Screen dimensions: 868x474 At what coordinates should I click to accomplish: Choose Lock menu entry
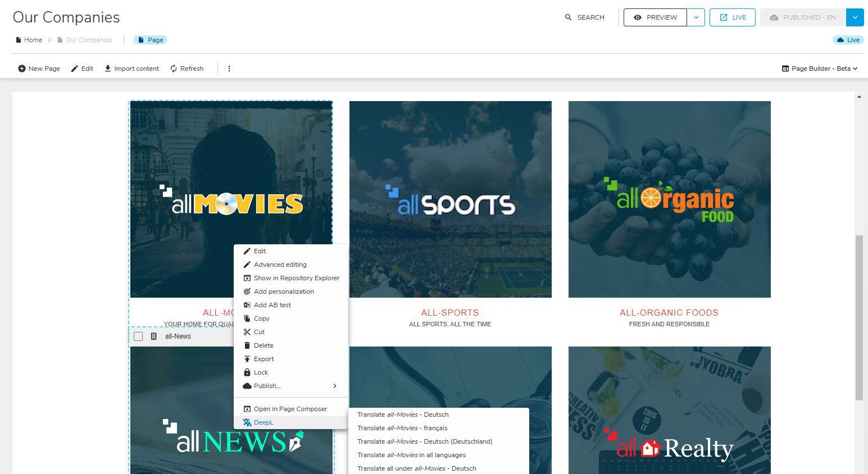tap(291, 372)
